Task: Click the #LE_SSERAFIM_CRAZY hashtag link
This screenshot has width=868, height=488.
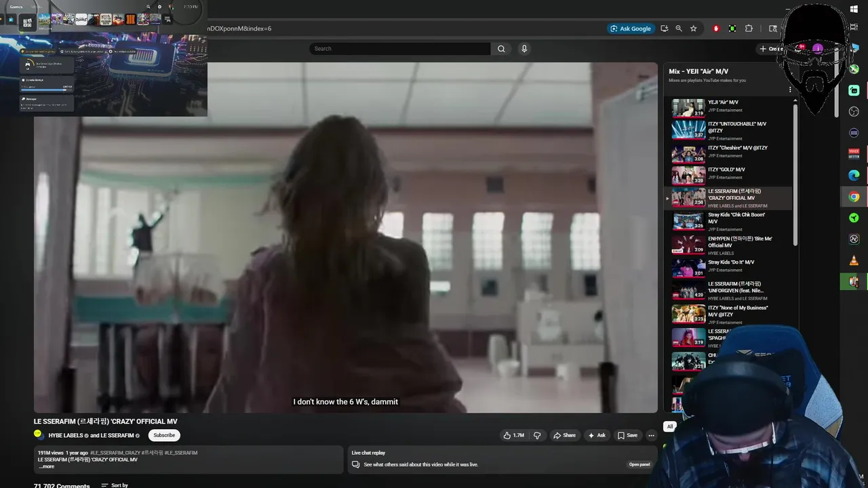Action: (115, 453)
